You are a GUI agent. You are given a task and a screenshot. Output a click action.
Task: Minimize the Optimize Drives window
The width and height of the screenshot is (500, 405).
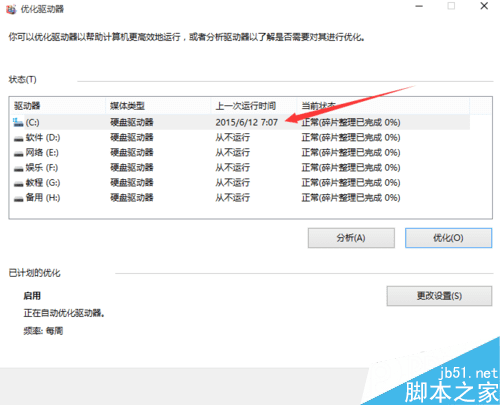pos(419,6)
